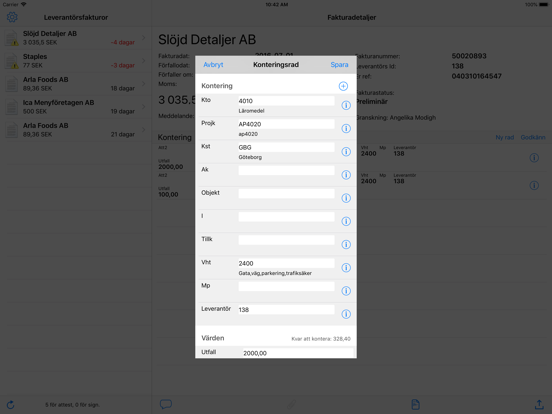The image size is (552, 414).
Task: Open info for the Objekt field
Action: click(x=346, y=198)
